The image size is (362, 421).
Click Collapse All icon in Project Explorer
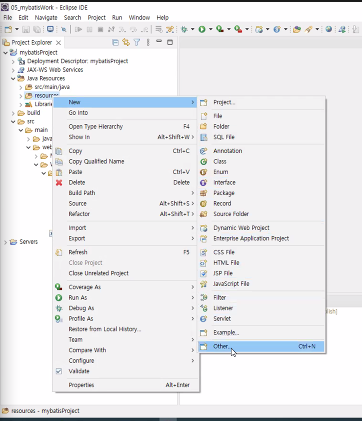(115, 42)
